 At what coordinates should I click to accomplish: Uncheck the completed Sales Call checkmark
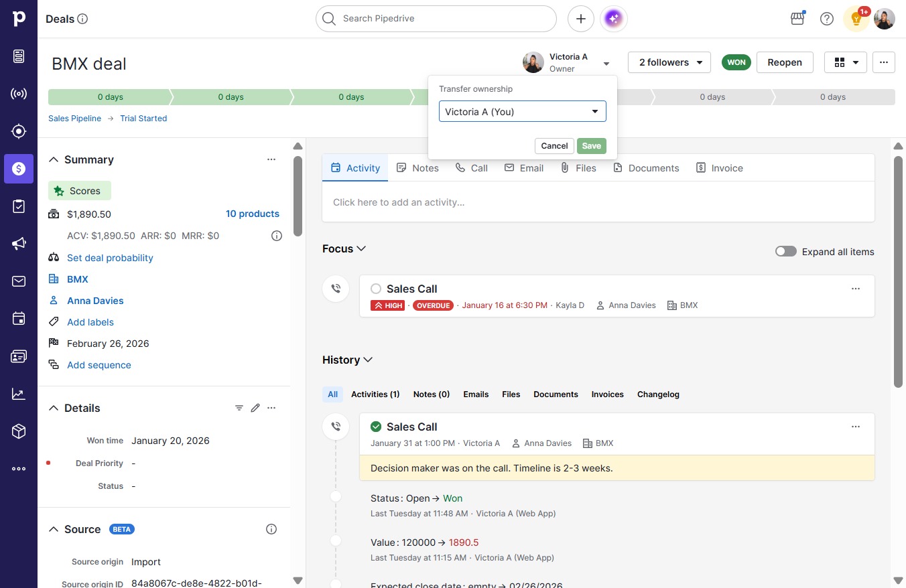tap(376, 427)
